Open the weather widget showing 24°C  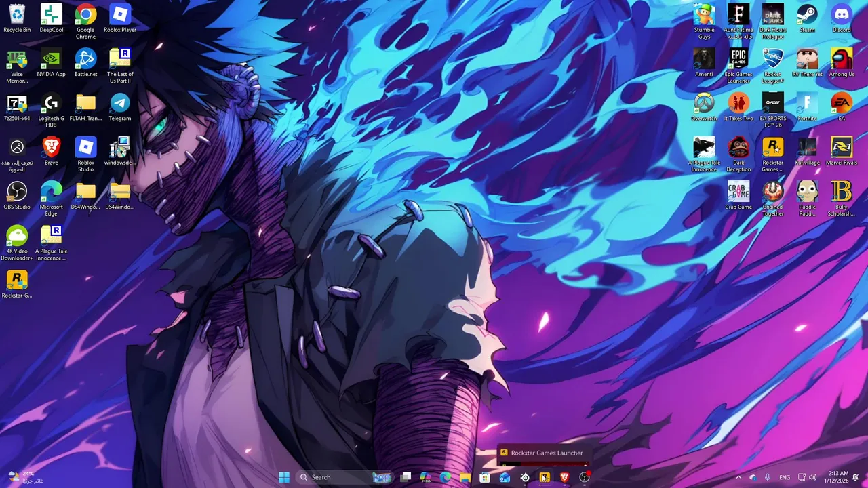pos(26,477)
